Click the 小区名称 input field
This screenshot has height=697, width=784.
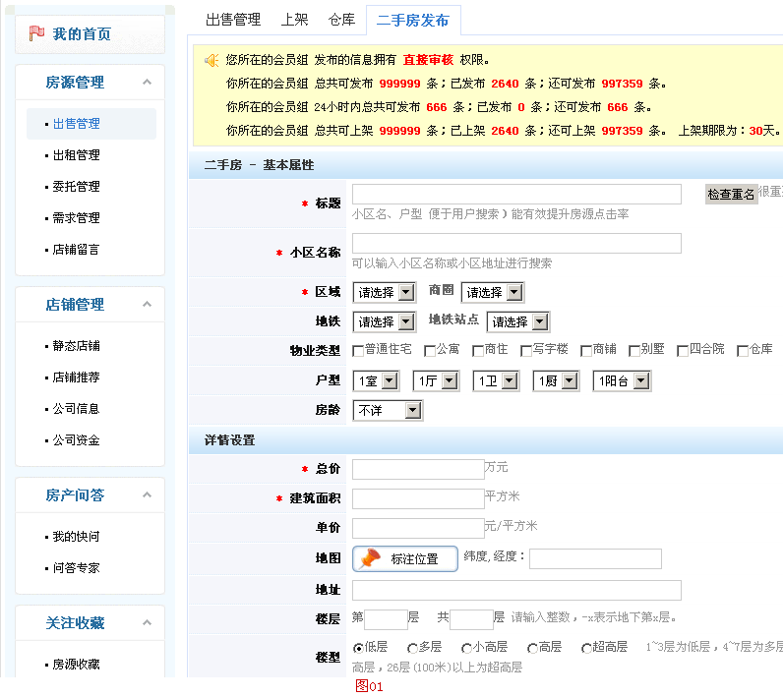(516, 243)
